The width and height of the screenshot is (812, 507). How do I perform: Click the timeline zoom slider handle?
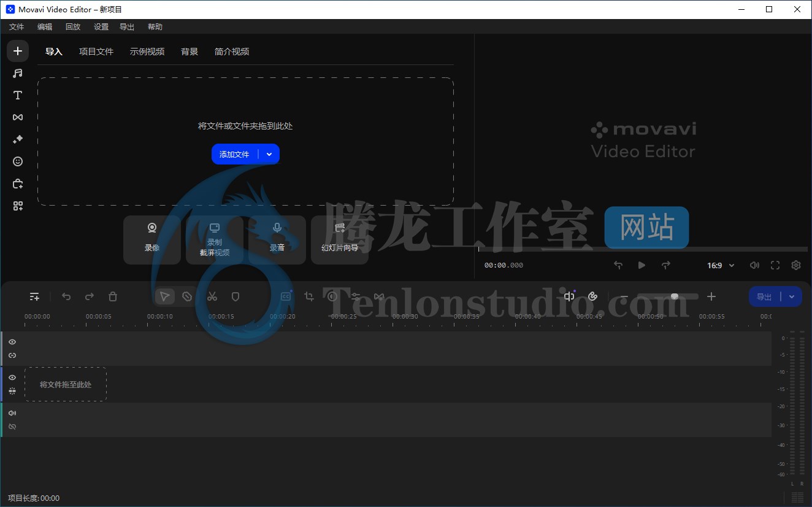(675, 296)
